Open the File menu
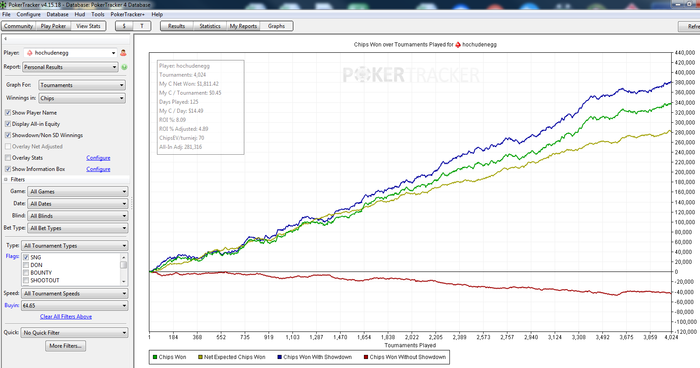 (x=6, y=14)
